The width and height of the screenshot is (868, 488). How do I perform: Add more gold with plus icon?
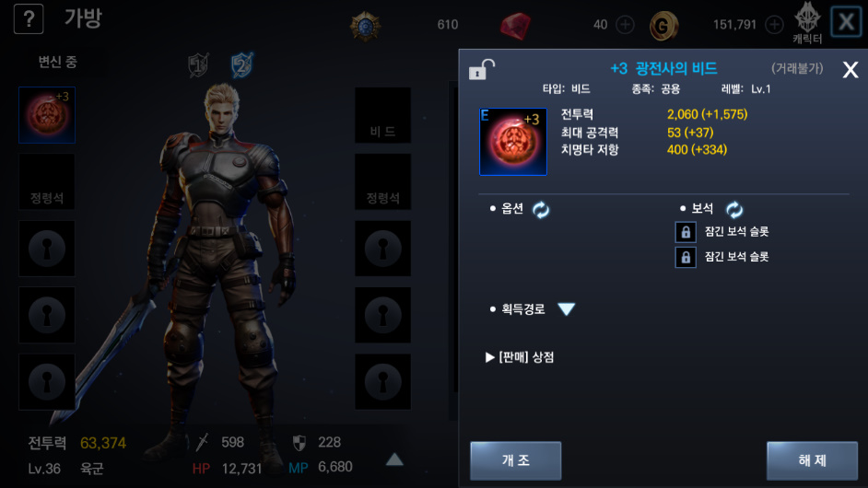[x=774, y=25]
